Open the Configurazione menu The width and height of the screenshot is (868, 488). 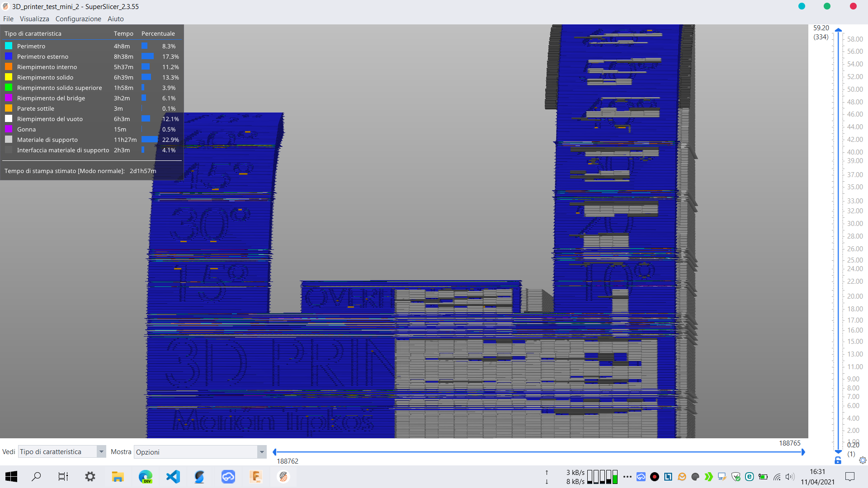click(78, 19)
